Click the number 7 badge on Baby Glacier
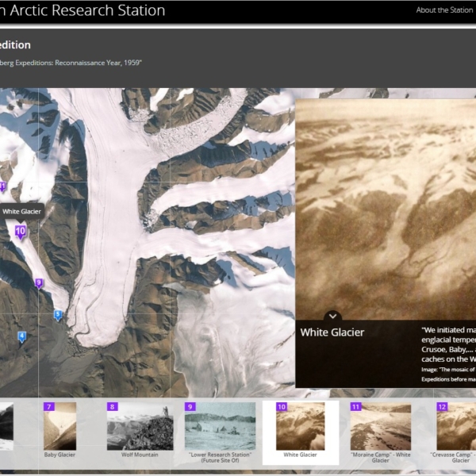This screenshot has height=476, width=476. [49, 407]
